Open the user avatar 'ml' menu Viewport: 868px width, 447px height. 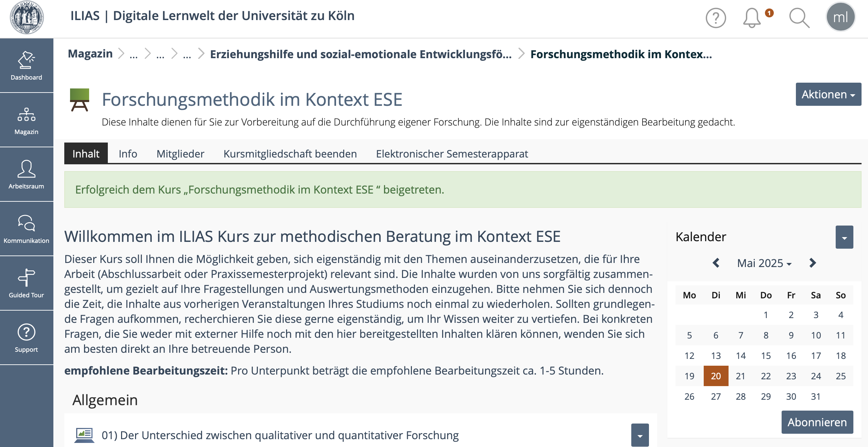[840, 17]
